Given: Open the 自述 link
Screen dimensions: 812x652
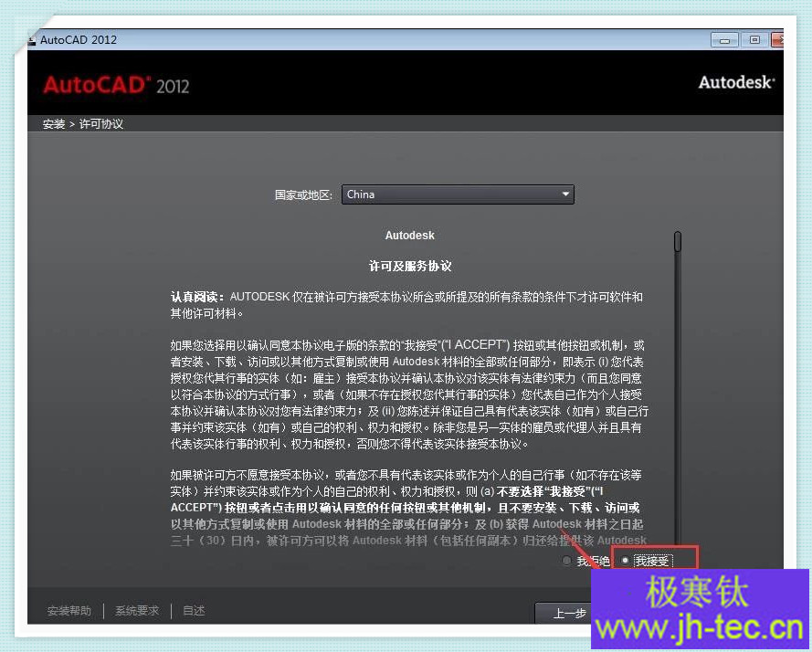Looking at the screenshot, I should tap(194, 611).
